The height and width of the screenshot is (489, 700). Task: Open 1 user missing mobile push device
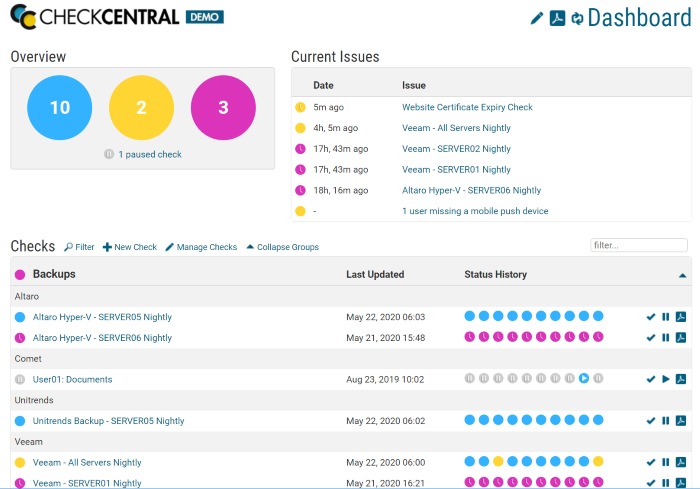475,211
